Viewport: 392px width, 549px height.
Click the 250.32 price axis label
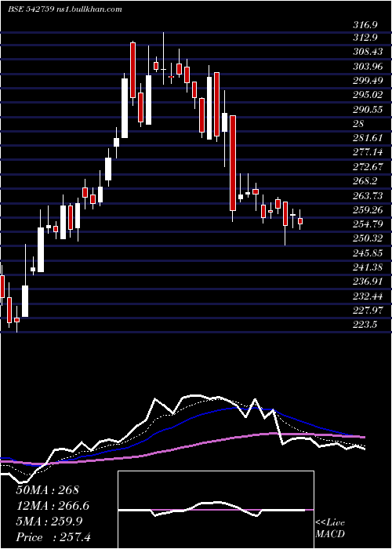(368, 238)
